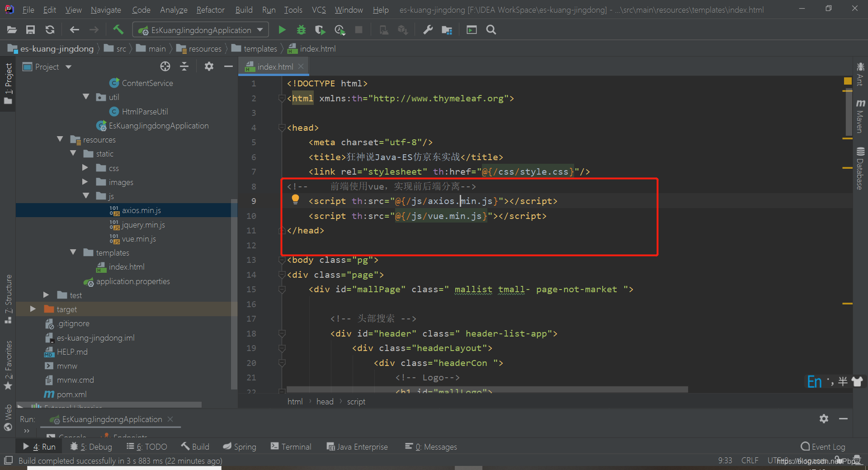Toggle code folding for head tag
Screen dimensions: 868x470
pyautogui.click(x=282, y=128)
